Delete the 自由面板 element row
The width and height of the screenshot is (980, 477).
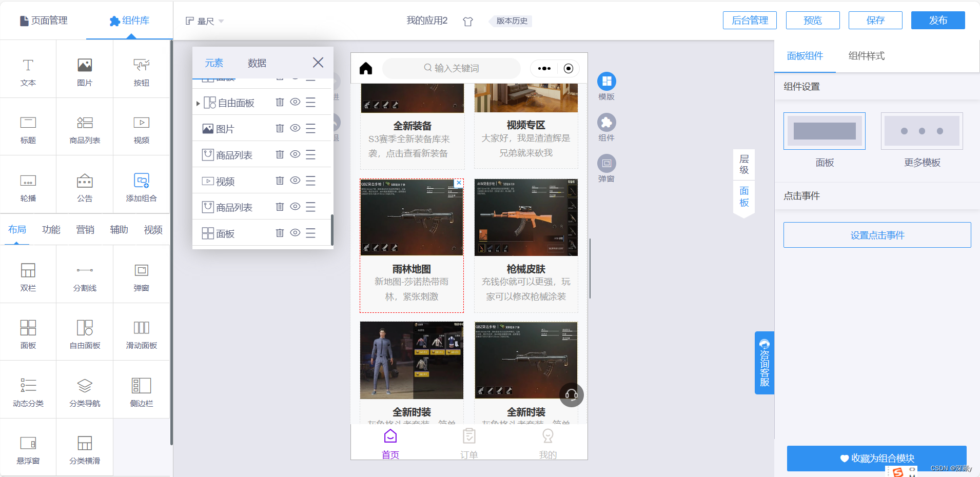click(280, 102)
